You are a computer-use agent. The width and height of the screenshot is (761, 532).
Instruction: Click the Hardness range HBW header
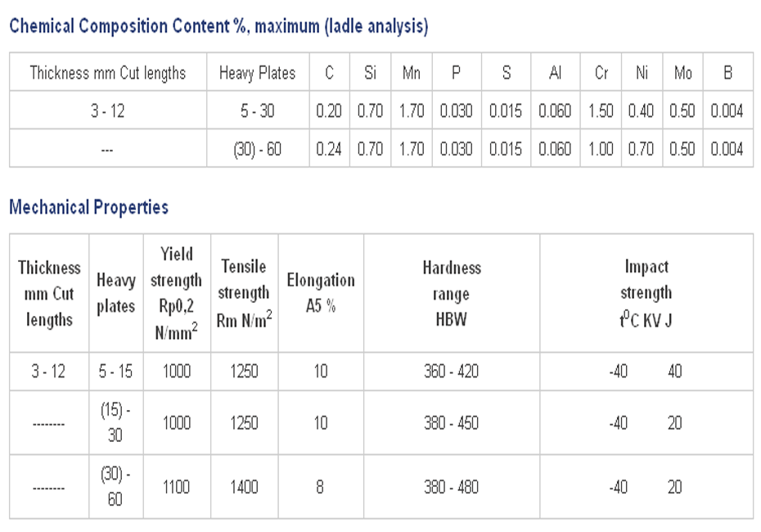click(452, 293)
